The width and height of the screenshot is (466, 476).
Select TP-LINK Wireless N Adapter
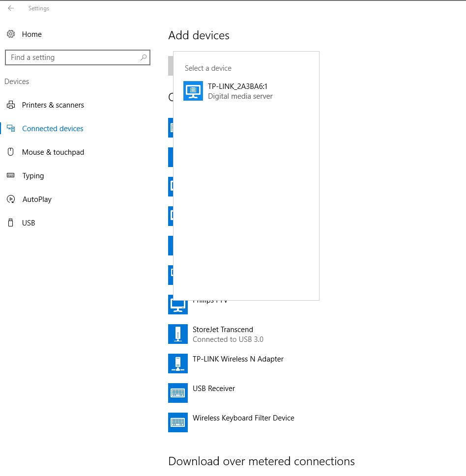point(238,359)
